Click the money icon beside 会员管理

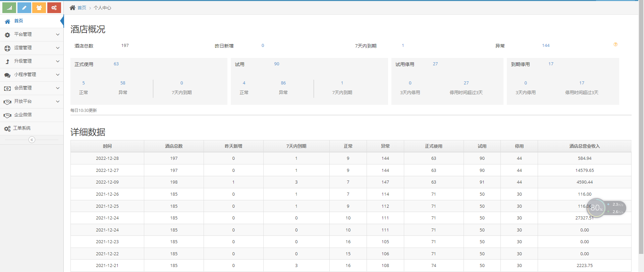pos(7,88)
